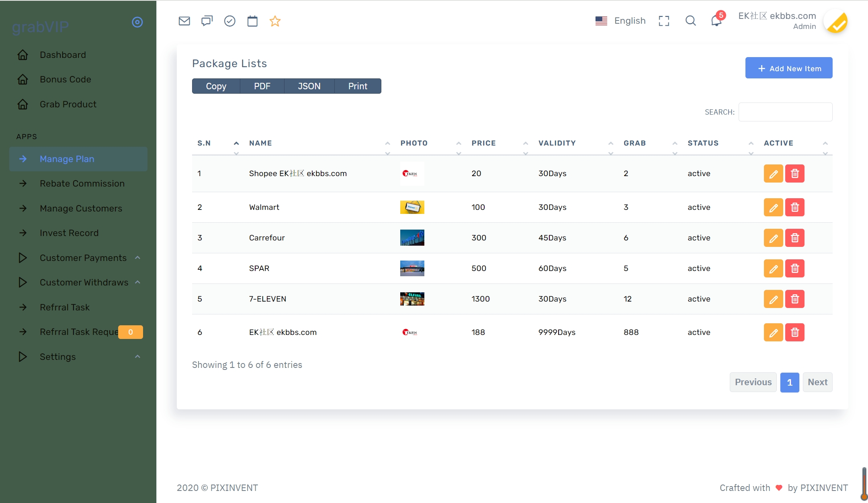Edit the SPAR package
This screenshot has width=868, height=503.
pyautogui.click(x=773, y=269)
